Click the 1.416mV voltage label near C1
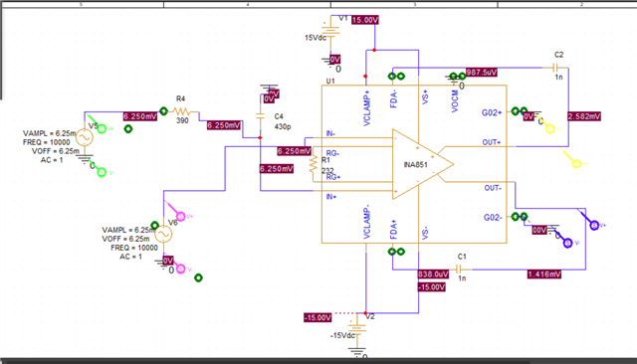The width and height of the screenshot is (637, 364). (544, 274)
